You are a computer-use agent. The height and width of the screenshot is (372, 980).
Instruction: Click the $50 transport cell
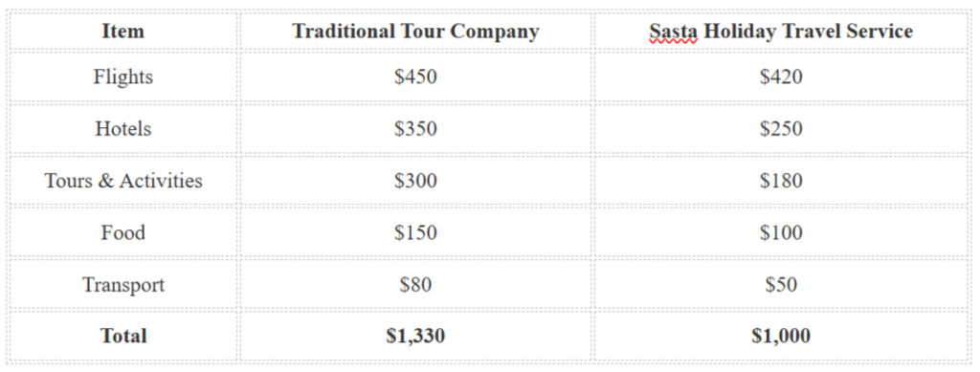pos(781,285)
